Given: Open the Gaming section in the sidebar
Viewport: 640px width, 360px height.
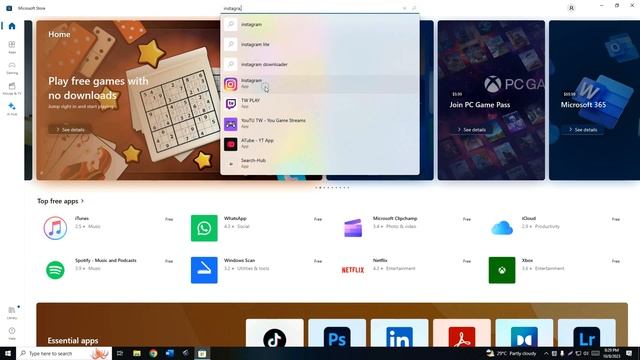Looking at the screenshot, I should tap(12, 68).
